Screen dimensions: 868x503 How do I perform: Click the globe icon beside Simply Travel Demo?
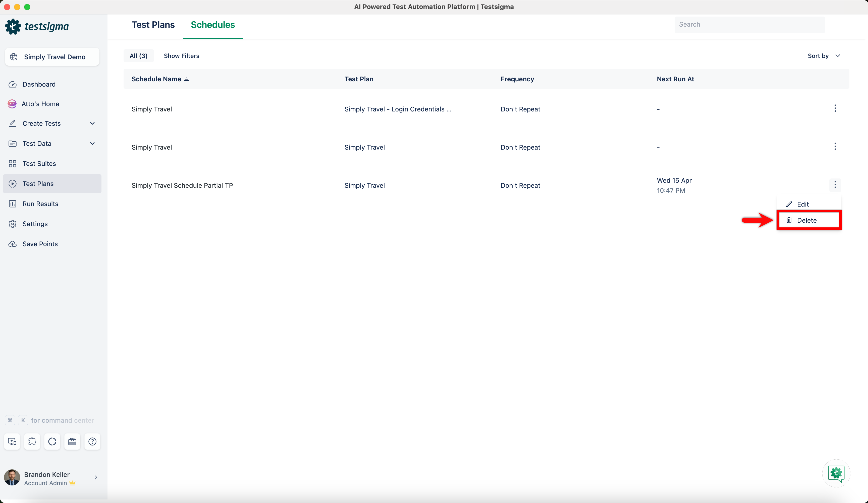click(x=14, y=57)
